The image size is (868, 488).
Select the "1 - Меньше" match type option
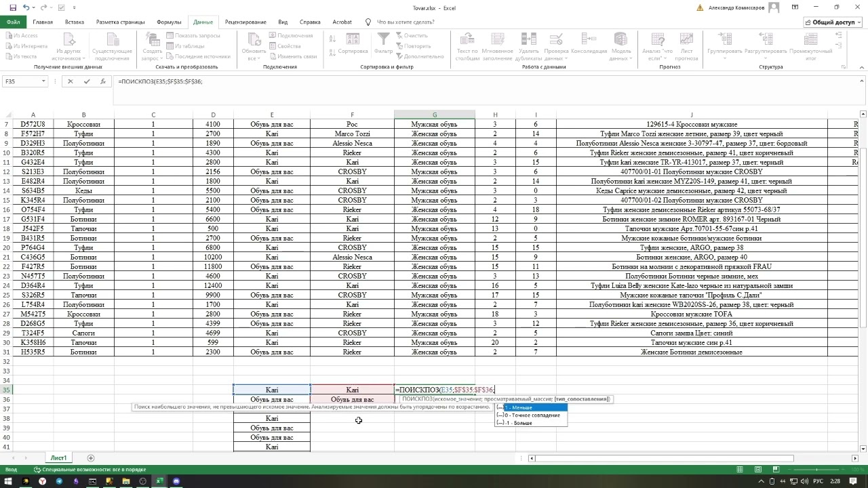[x=531, y=407]
